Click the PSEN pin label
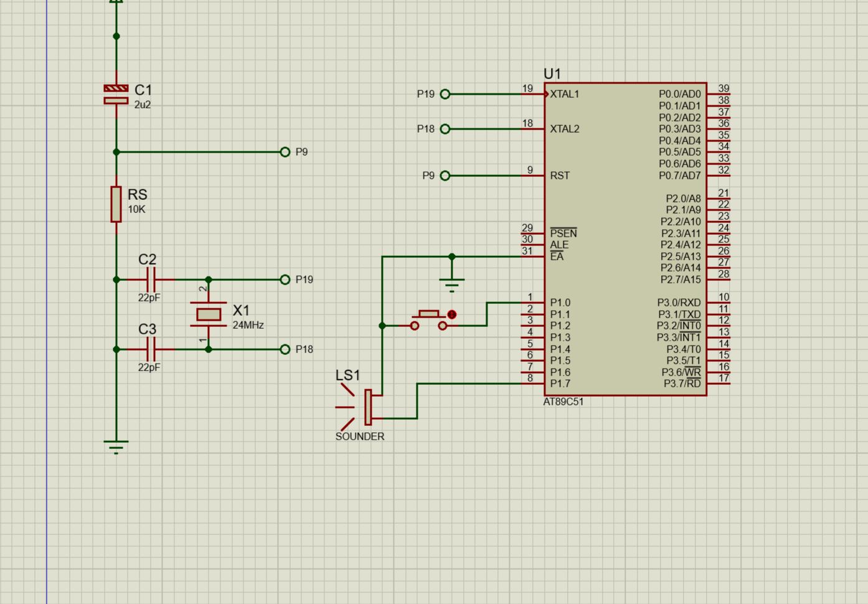 pyautogui.click(x=564, y=234)
